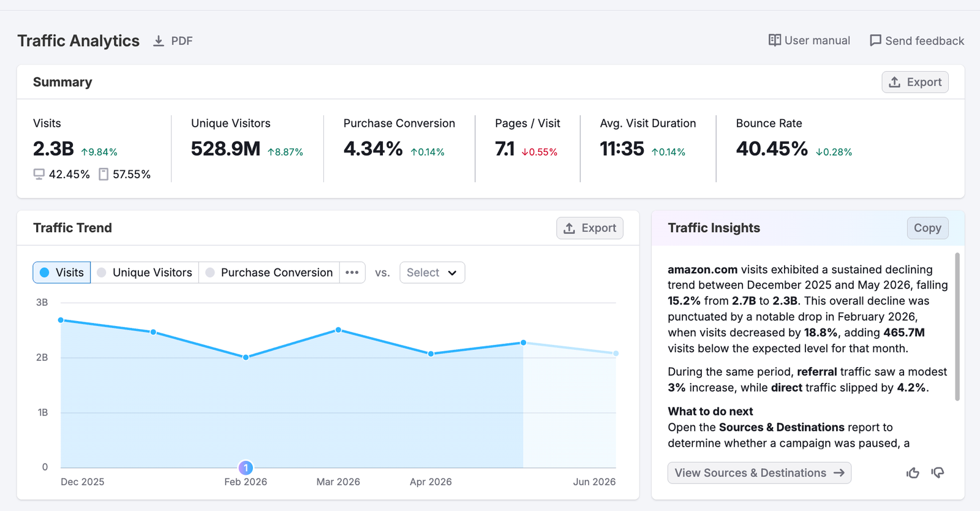Click the 0.28% Bounce Rate change indicator

click(x=834, y=152)
